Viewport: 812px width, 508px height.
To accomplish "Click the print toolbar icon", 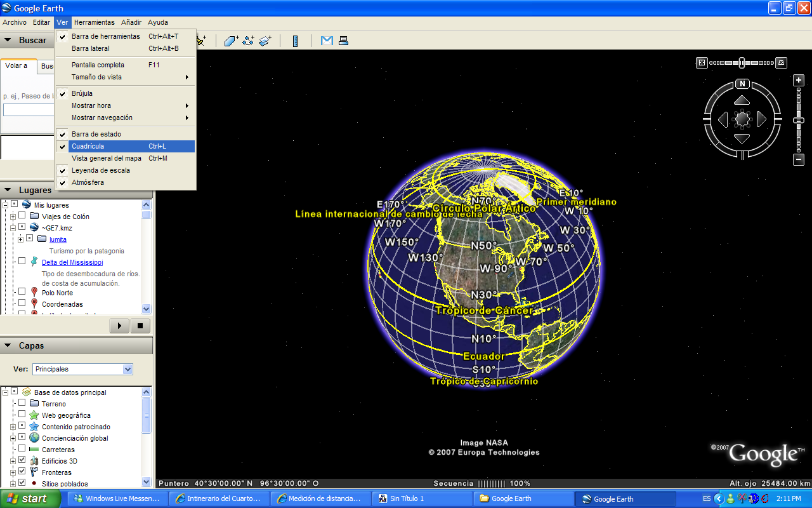I will click(x=343, y=41).
